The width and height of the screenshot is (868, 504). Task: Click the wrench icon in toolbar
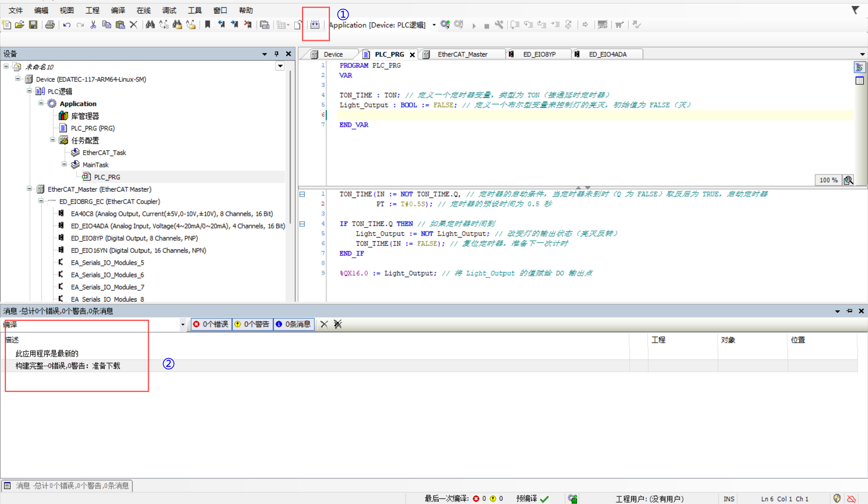point(499,25)
